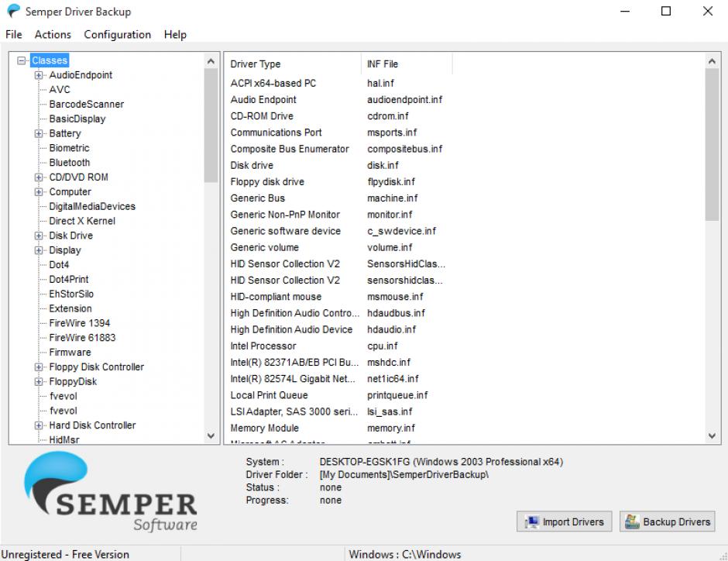Select Dot4 in the class tree
Viewport: 728px width, 561px height.
point(59,265)
